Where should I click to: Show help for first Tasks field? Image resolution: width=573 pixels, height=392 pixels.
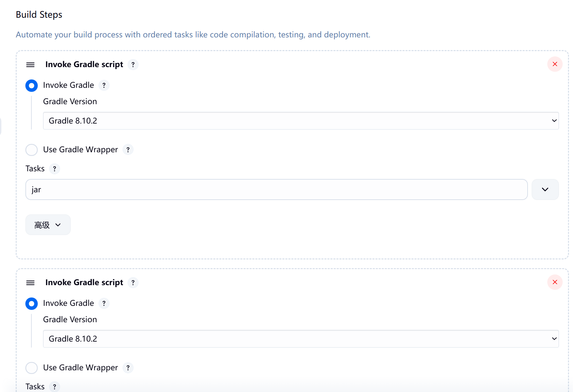(x=54, y=169)
